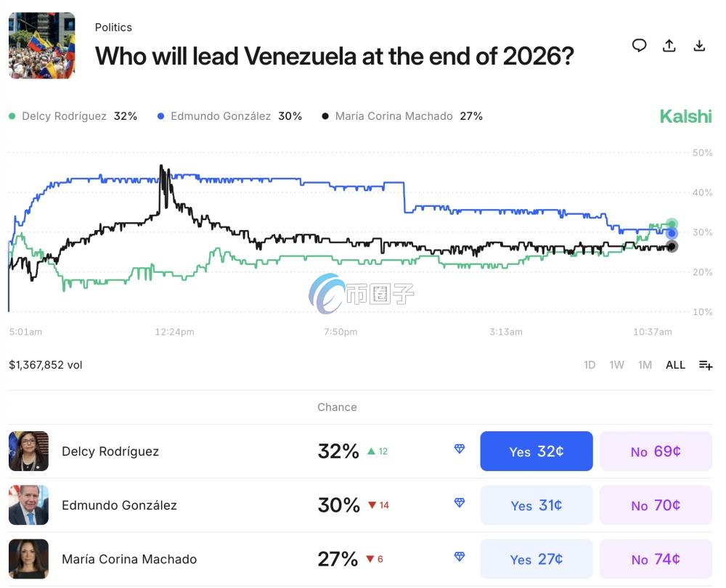Buy Yes 27¢ for María Corina Machado
This screenshot has width=726, height=588.
tap(537, 559)
